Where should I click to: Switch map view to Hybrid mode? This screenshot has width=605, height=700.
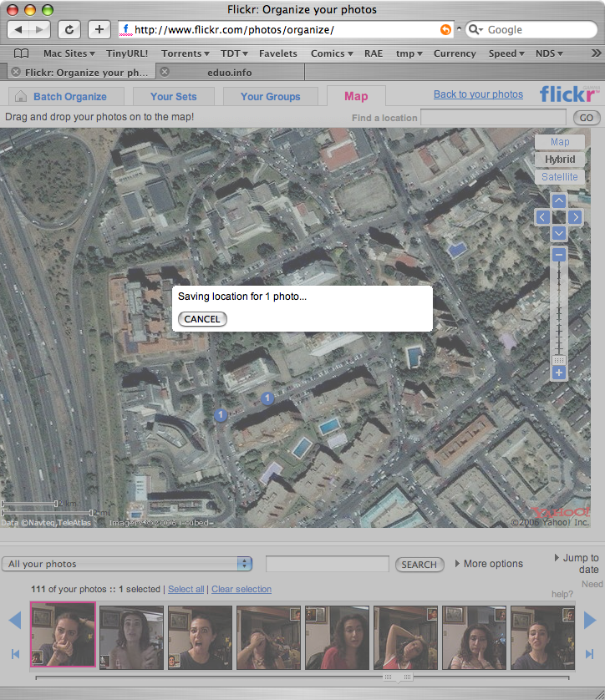(559, 160)
